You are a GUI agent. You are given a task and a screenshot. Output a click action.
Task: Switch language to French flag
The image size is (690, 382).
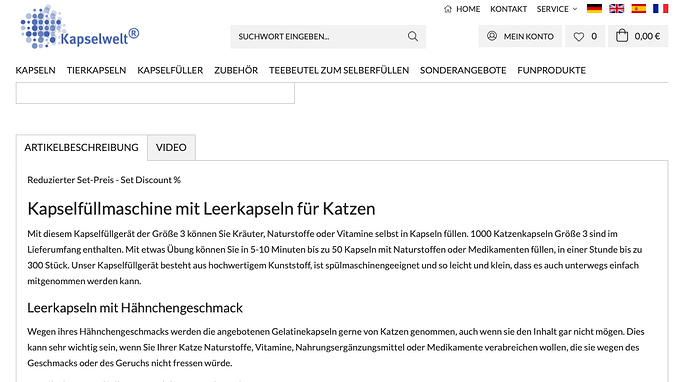(x=661, y=9)
